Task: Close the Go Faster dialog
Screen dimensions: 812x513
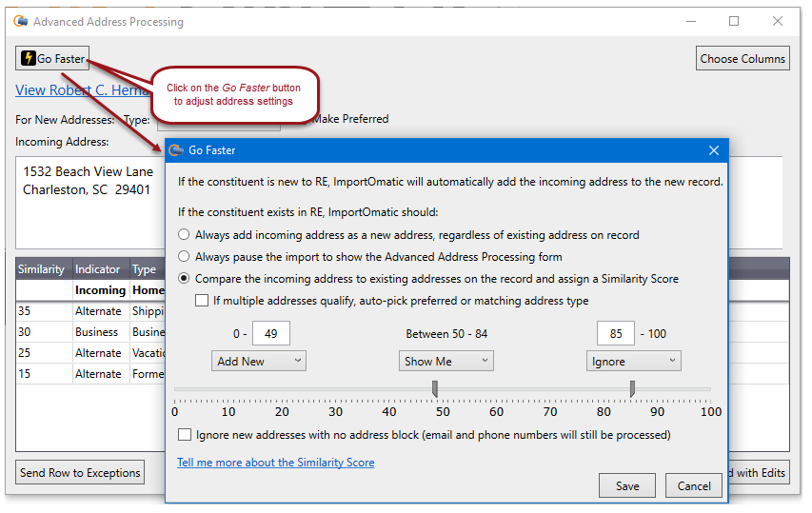Action: [714, 150]
